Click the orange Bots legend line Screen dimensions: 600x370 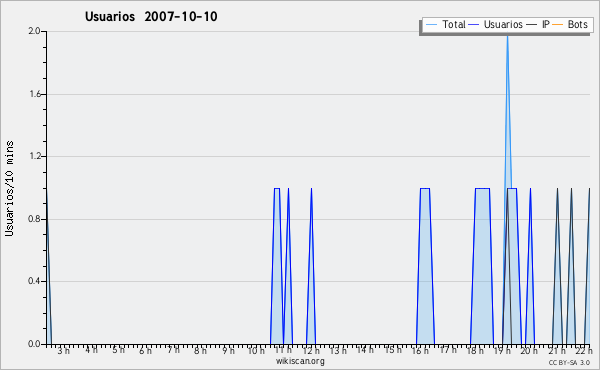(558, 25)
